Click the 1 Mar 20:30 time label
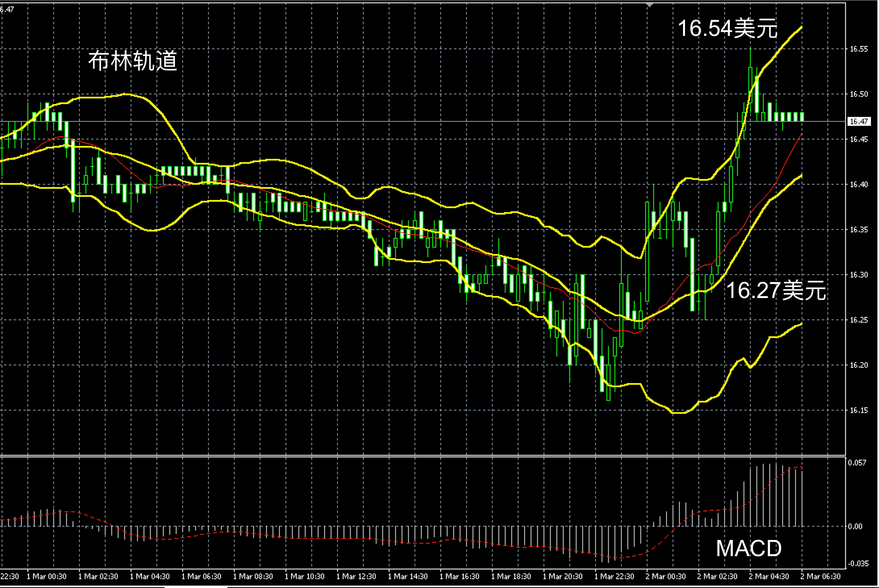The width and height of the screenshot is (879, 588). coord(563,577)
